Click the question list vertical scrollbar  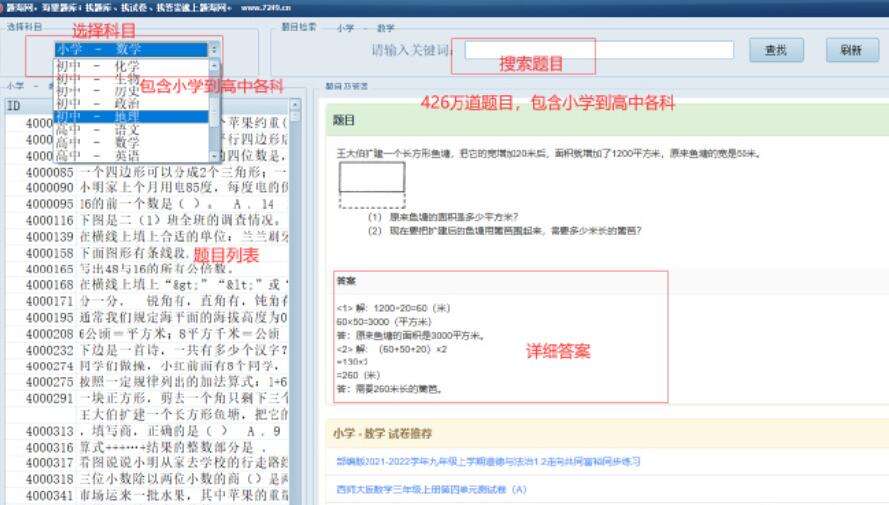click(295, 300)
